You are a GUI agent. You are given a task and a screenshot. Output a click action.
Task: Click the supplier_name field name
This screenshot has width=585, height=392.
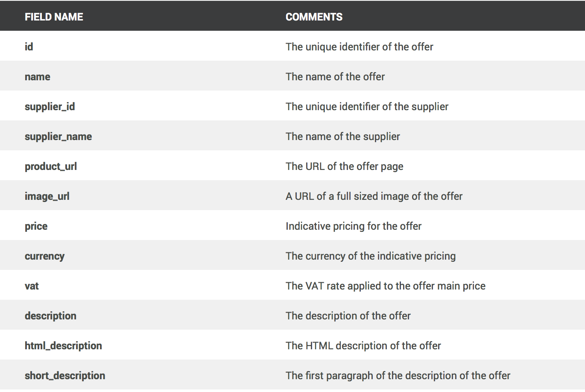click(x=58, y=137)
